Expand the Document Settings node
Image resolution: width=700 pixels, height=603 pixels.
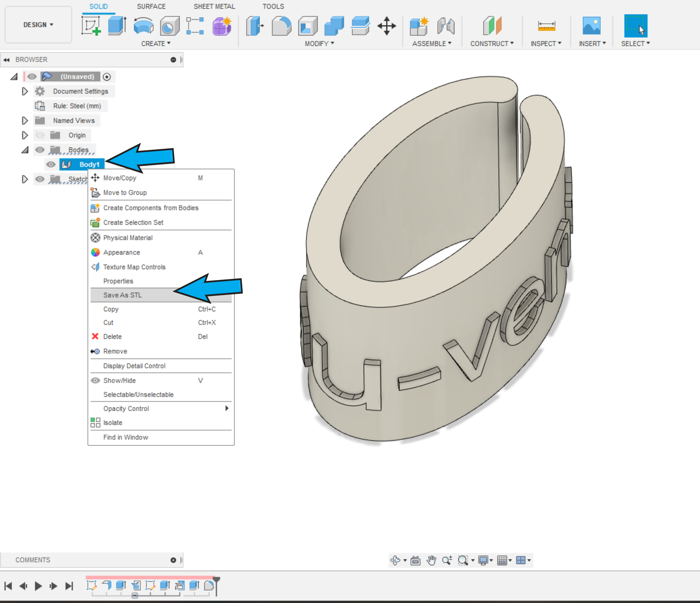pyautogui.click(x=25, y=91)
